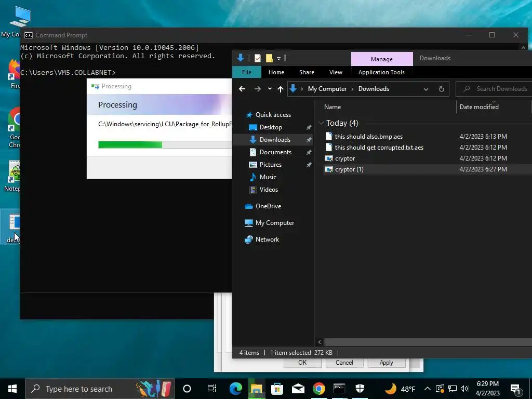Click the New folder icon in Explorer title bar
Image resolution: width=532 pixels, height=399 pixels.
click(269, 58)
